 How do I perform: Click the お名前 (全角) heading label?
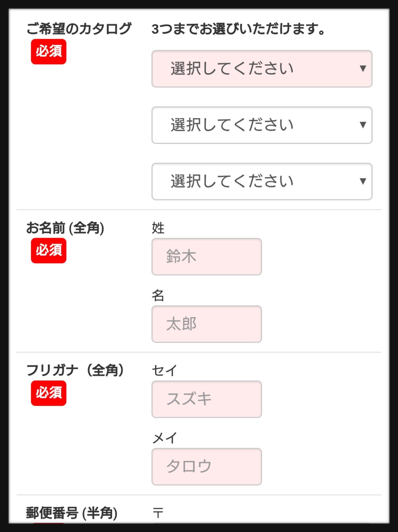click(65, 228)
